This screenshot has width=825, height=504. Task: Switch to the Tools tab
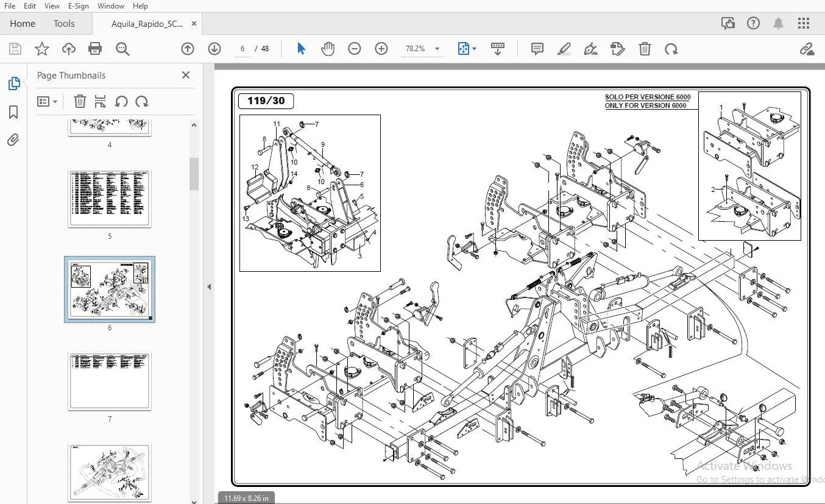[x=64, y=24]
